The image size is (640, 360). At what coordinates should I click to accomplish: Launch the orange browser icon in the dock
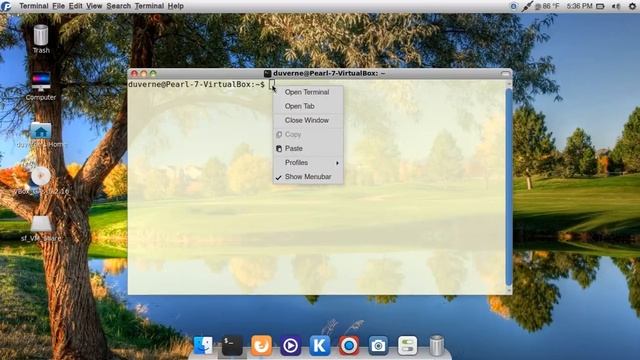coord(261,345)
